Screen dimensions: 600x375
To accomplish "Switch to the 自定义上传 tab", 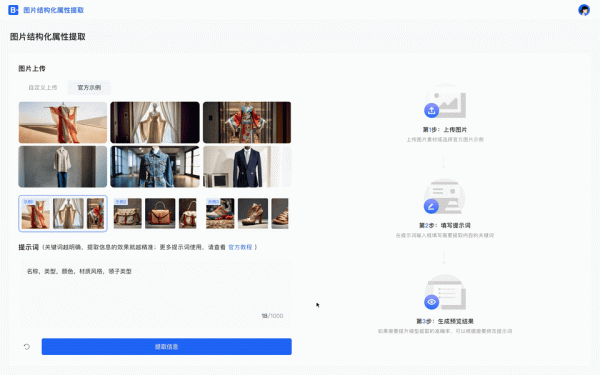I will coord(43,88).
